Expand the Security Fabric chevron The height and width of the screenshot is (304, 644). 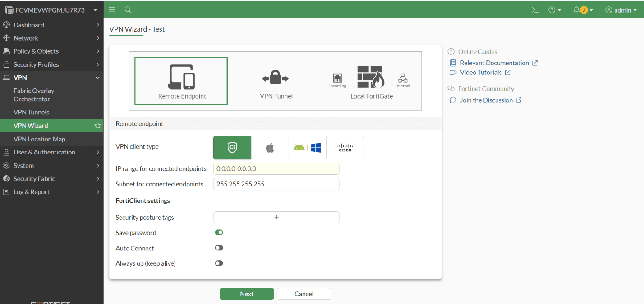97,179
